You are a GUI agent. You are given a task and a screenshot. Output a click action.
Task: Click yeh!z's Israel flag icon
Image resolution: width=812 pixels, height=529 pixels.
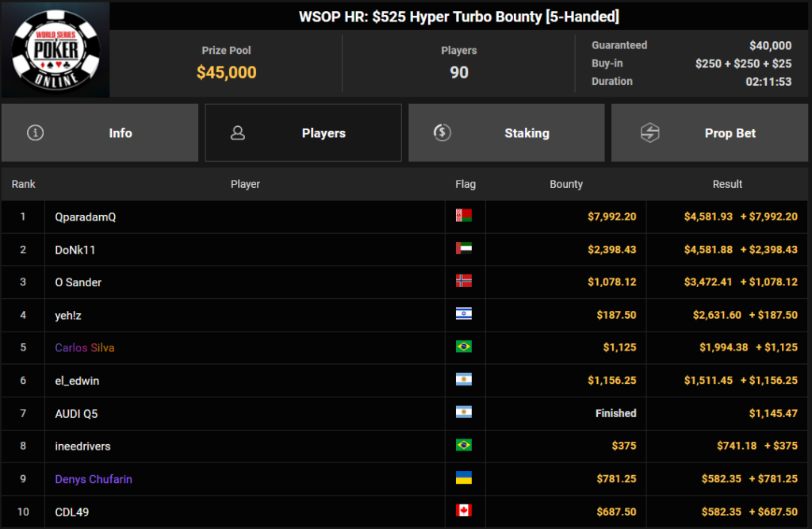click(x=463, y=313)
